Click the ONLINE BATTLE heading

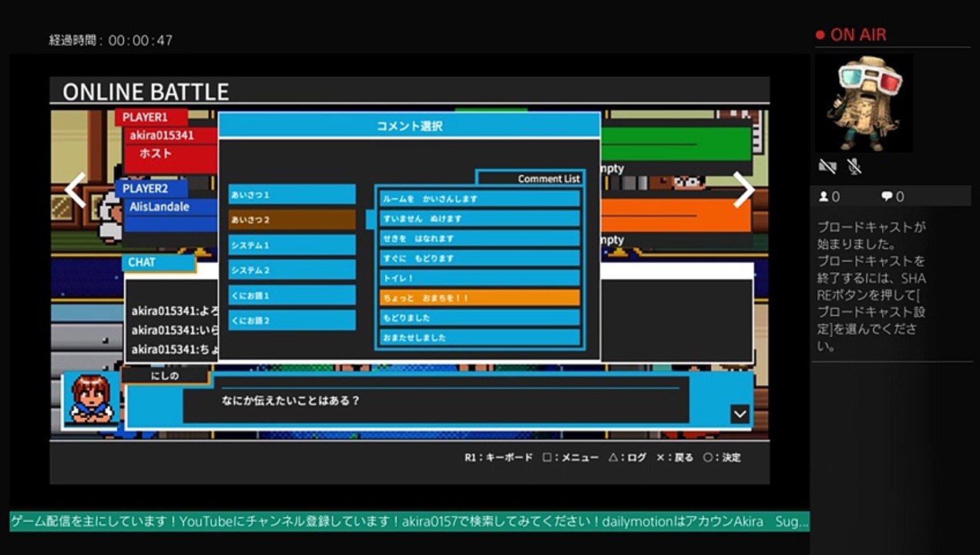[x=146, y=92]
